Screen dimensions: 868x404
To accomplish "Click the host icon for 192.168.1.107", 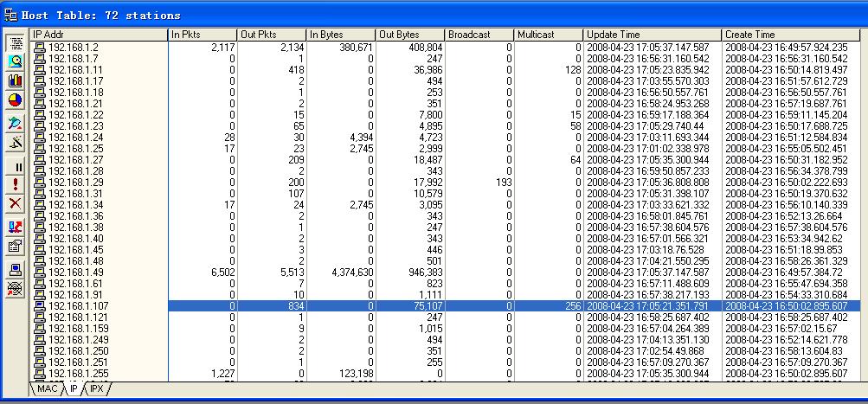I will pos(39,306).
